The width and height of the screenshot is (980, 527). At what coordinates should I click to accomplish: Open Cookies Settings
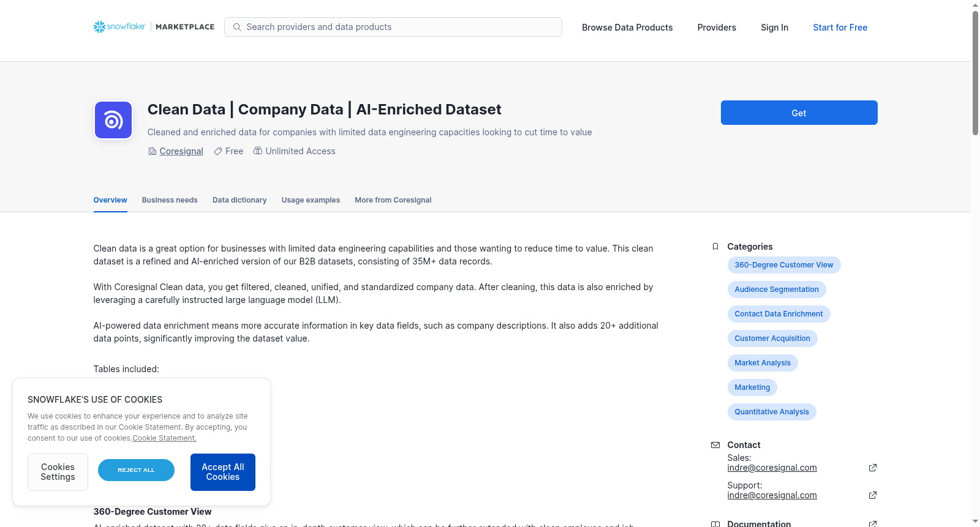tap(58, 472)
